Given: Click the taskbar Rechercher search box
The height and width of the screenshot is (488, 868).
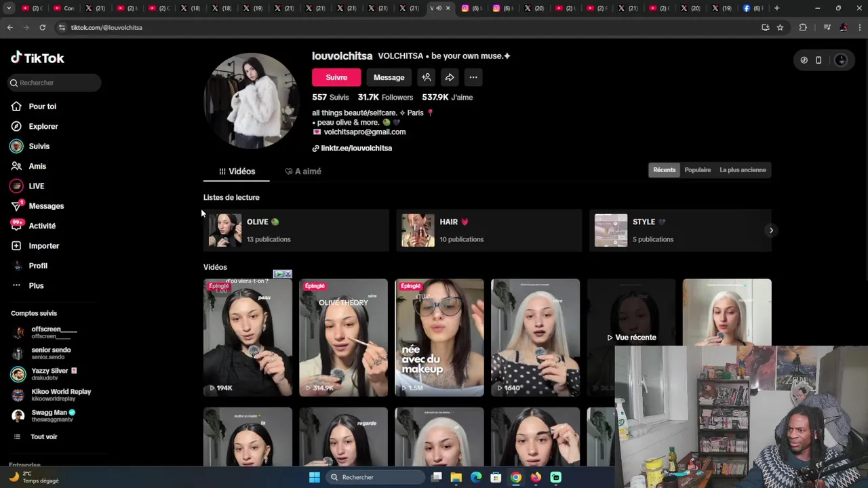Looking at the screenshot, I should tap(375, 477).
